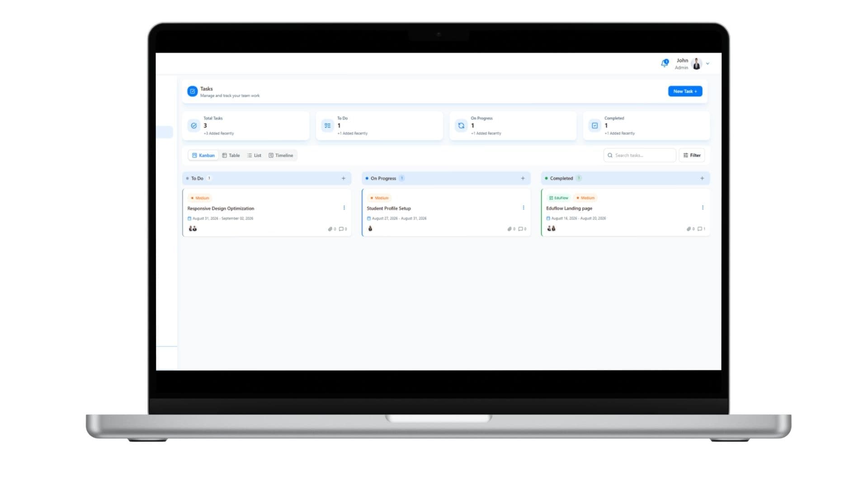Open the Filter button
Image resolution: width=868 pixels, height=488 pixels.
pos(692,155)
